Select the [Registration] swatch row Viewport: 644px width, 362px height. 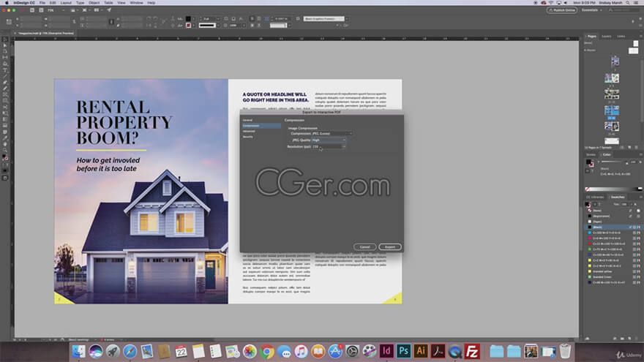[613, 216]
